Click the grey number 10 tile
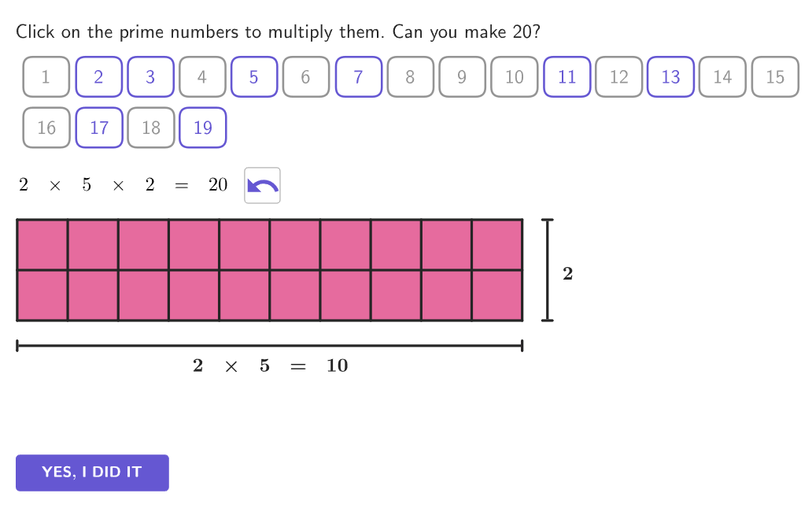The height and width of the screenshot is (508, 812). [x=515, y=76]
